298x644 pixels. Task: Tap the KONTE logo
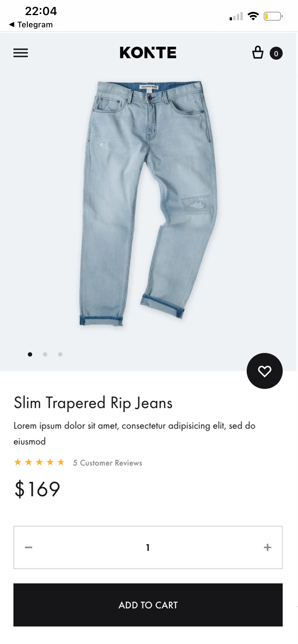(x=148, y=52)
